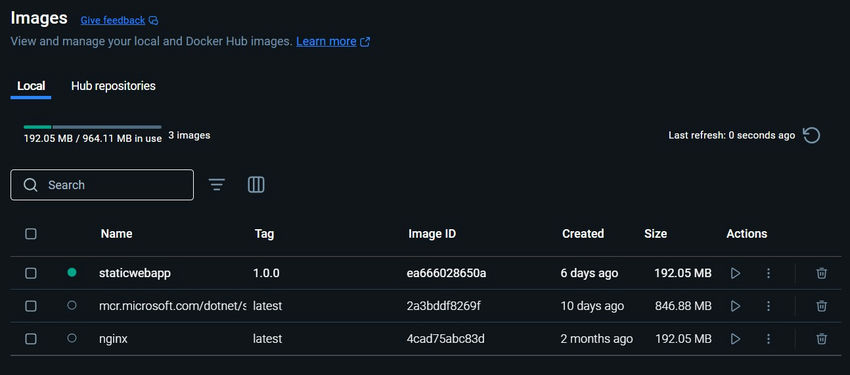
Task: Tick the nginx row checkbox
Action: pyautogui.click(x=31, y=339)
